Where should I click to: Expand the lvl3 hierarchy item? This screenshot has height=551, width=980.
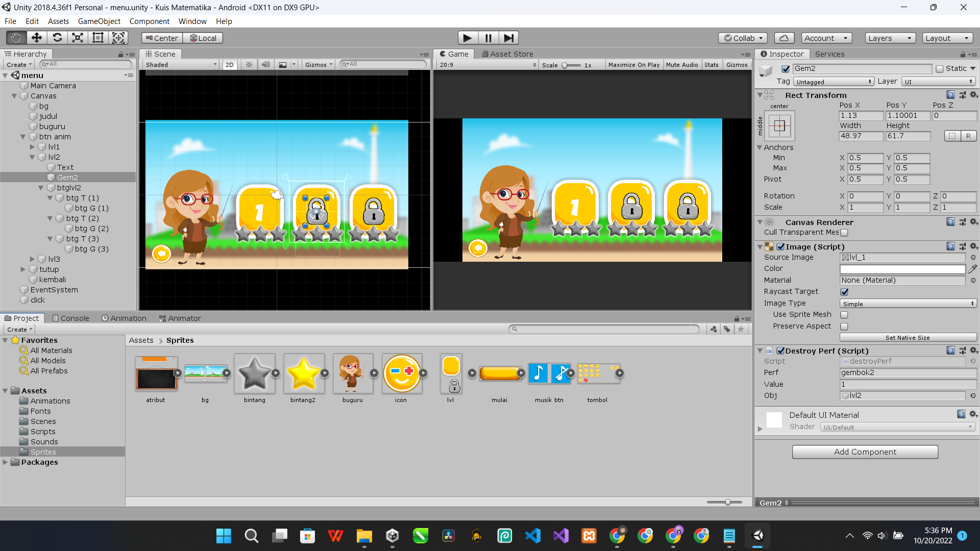32,259
